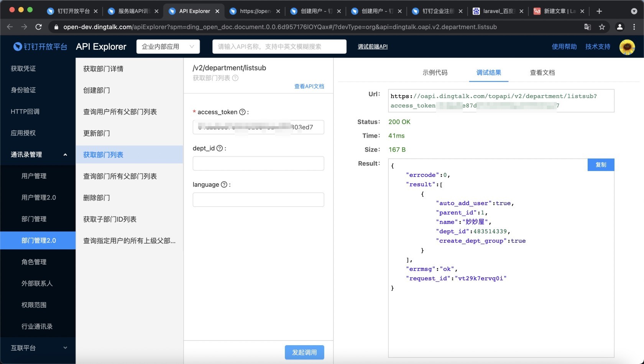Click help icon next to dept_id
The width and height of the screenshot is (644, 364).
coord(220,148)
